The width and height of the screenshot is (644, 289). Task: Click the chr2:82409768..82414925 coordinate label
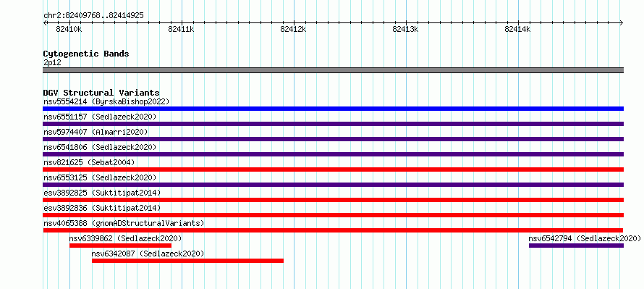click(x=93, y=16)
